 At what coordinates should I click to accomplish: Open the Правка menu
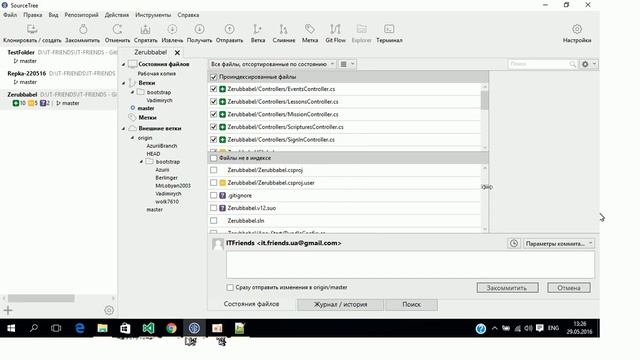[x=32, y=15]
